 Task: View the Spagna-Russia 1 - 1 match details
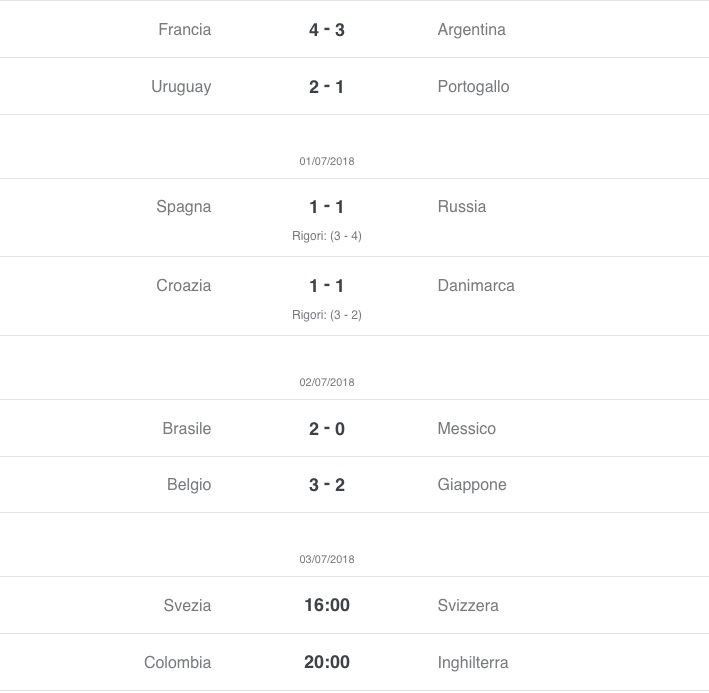326,207
